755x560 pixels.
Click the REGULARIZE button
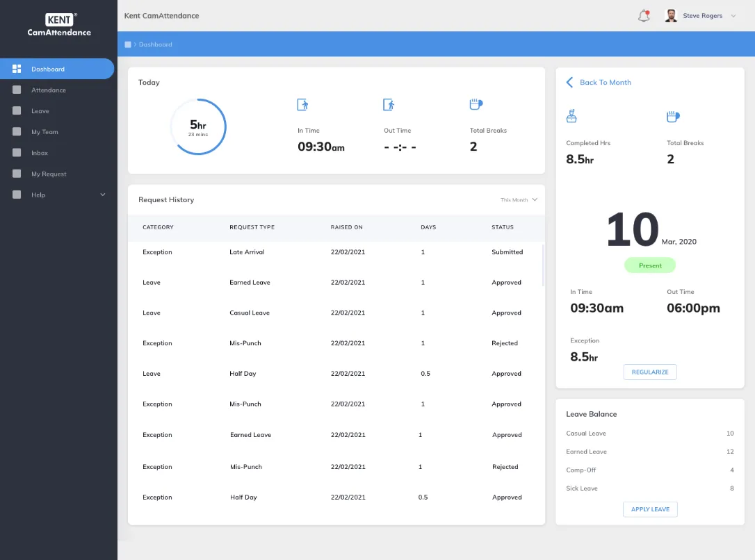[x=650, y=372]
